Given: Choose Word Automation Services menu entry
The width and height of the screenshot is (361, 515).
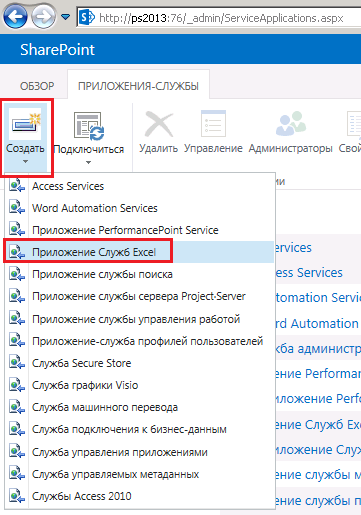Looking at the screenshot, I should point(95,208).
